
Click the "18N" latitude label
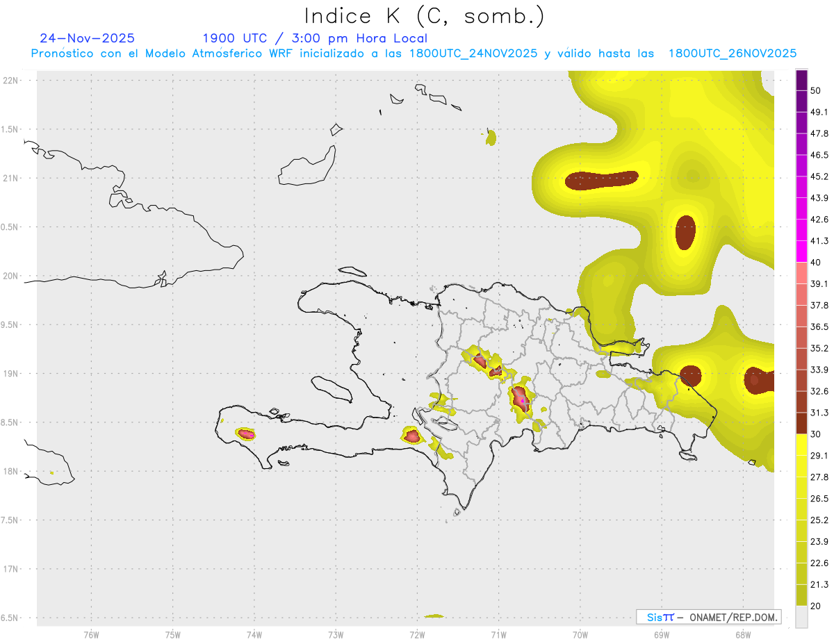11,472
